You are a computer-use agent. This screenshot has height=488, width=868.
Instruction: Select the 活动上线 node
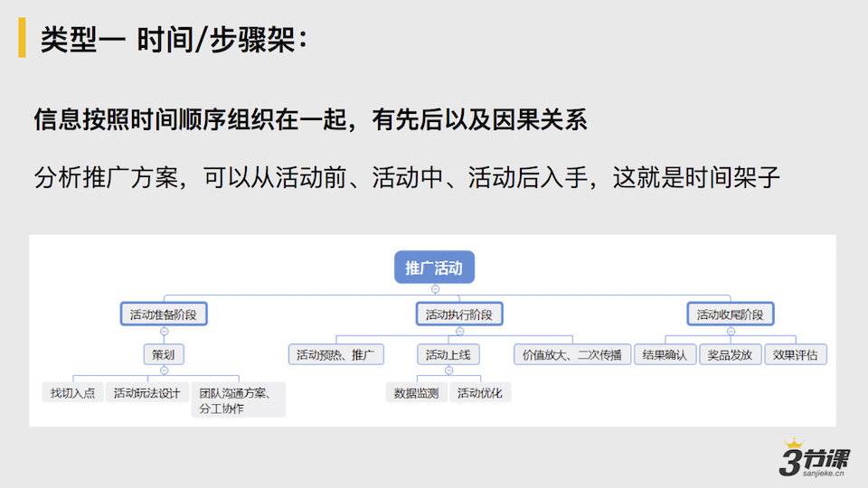tap(448, 354)
